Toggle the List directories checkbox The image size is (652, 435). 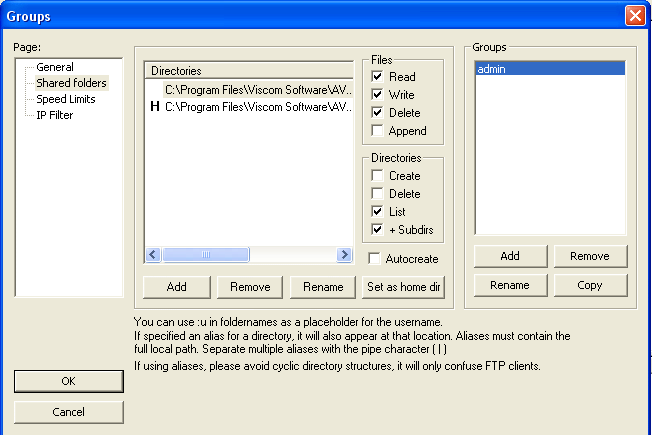[x=377, y=212]
